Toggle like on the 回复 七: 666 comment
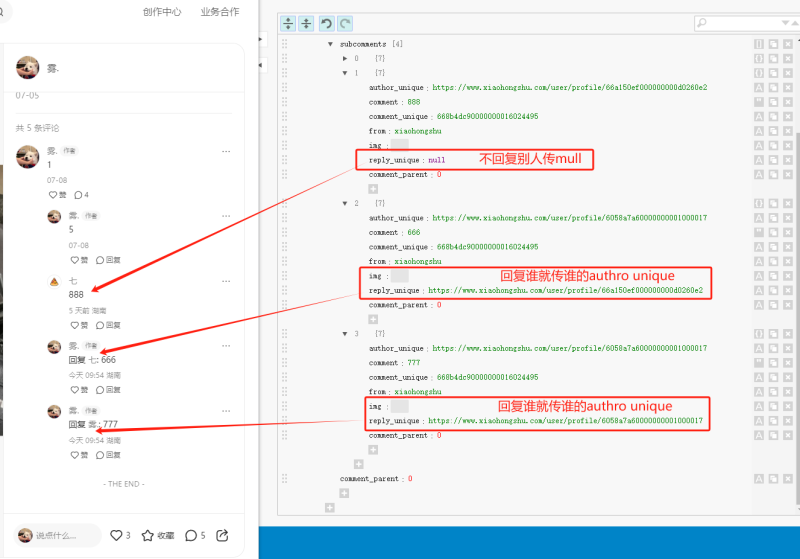This screenshot has height=559, width=800. [x=75, y=389]
